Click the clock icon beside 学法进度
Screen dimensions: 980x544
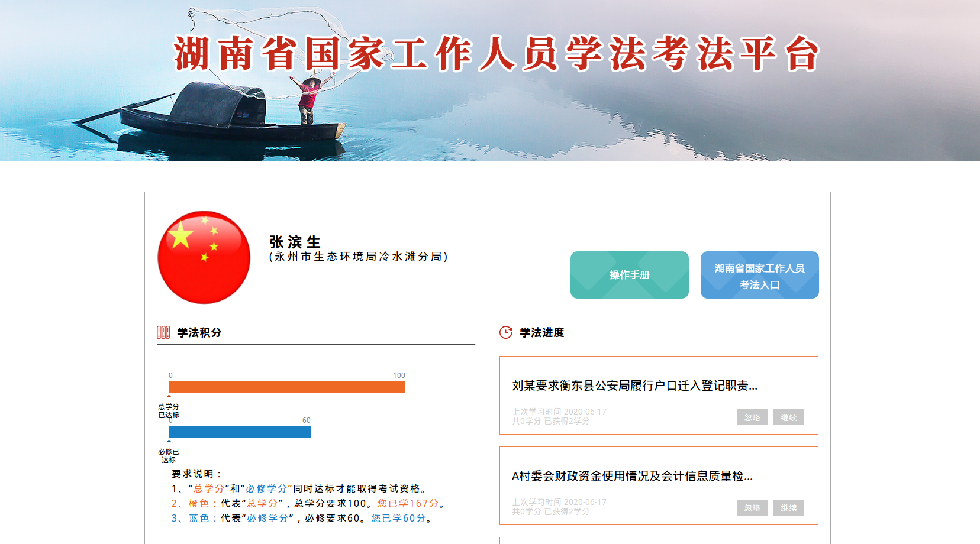(506, 332)
